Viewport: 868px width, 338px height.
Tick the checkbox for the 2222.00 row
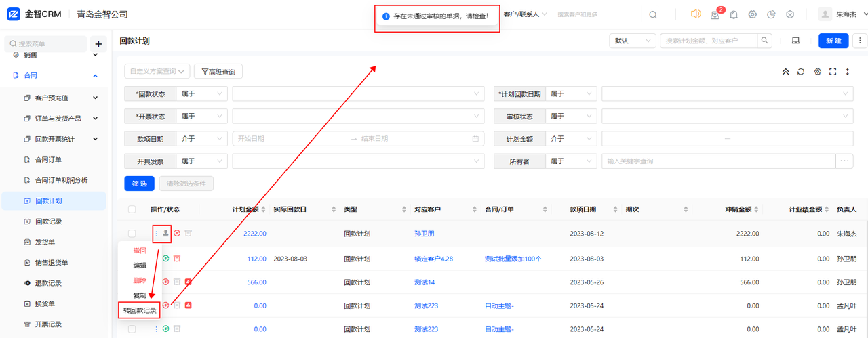(x=132, y=234)
